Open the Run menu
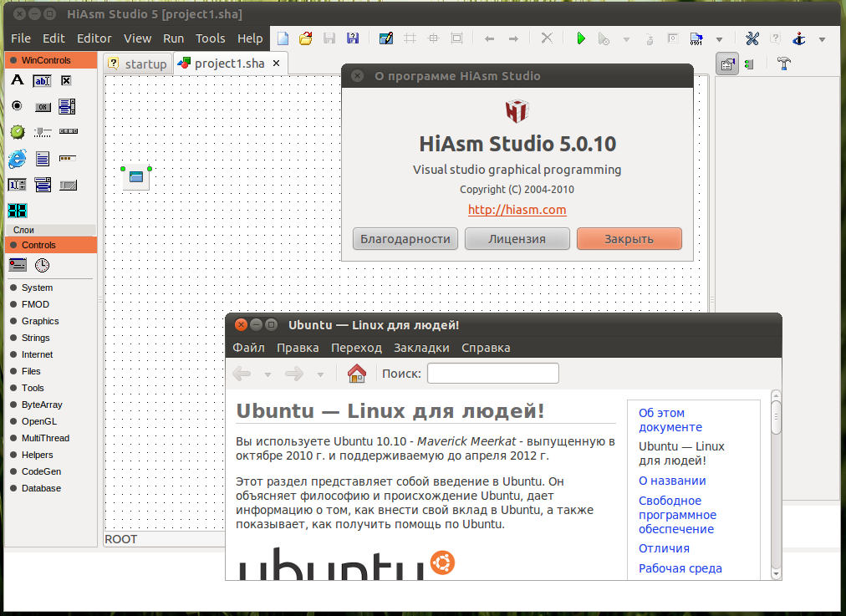 pyautogui.click(x=173, y=38)
